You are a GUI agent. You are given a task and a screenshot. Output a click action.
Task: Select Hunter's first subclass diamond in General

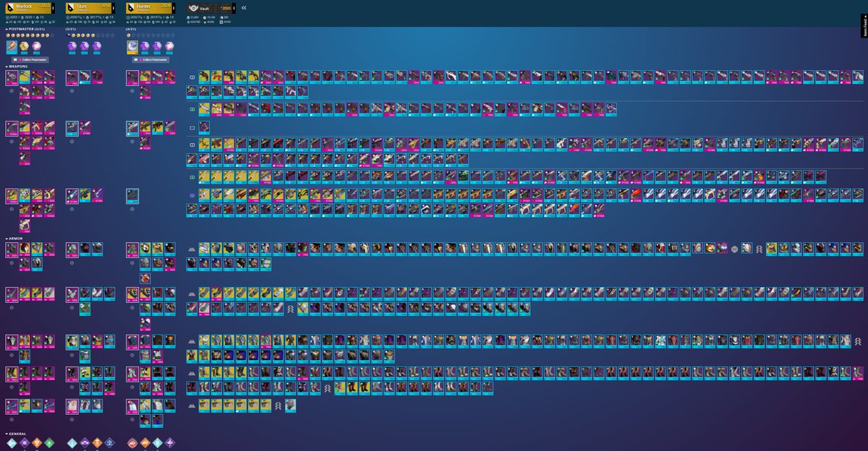tap(132, 443)
